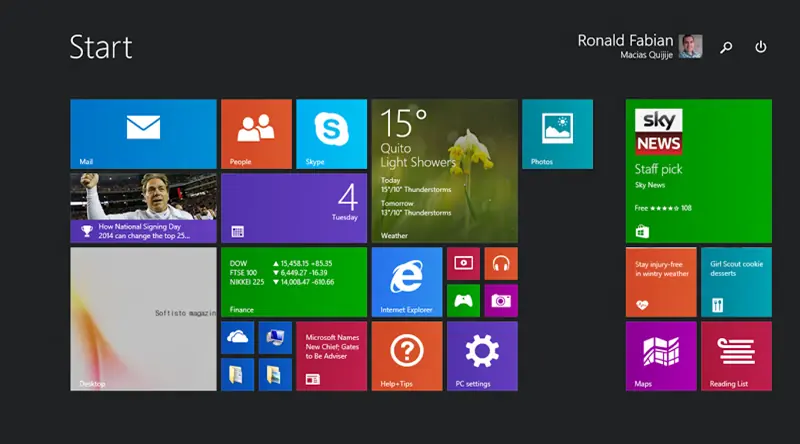Screen dimensions: 800x444
Task: Open the OneDrive cloud small tile
Action: pos(238,338)
